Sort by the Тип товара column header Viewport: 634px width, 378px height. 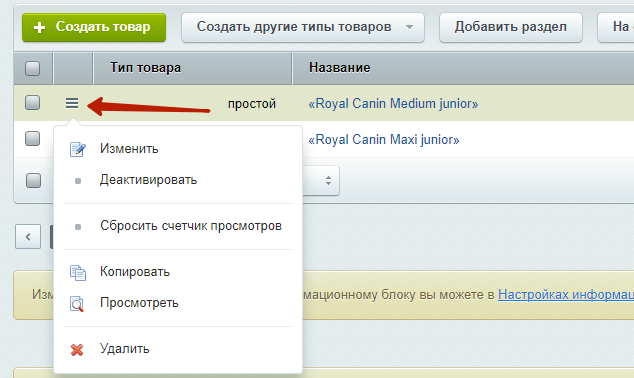pyautogui.click(x=192, y=68)
